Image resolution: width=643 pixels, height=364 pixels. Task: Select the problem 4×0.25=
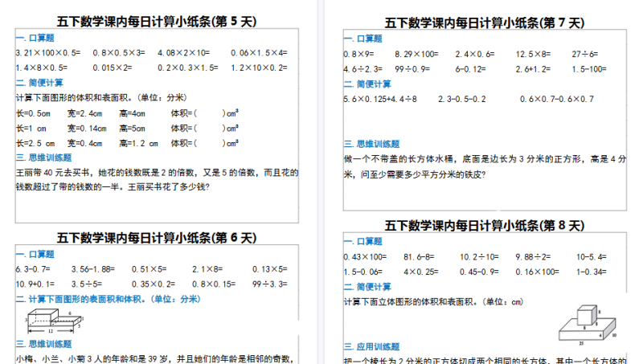(420, 272)
